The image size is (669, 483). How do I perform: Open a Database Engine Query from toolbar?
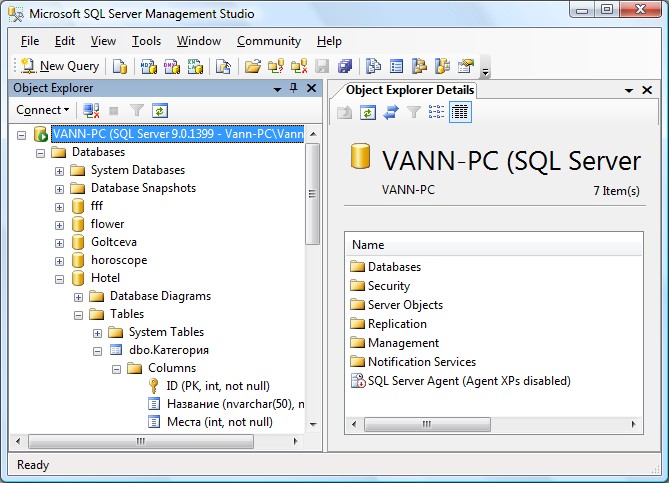point(120,66)
